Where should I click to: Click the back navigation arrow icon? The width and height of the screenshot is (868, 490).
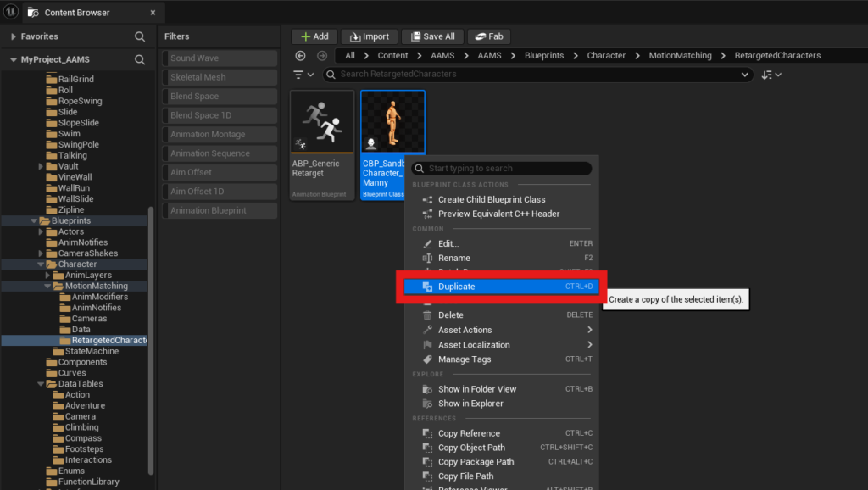pos(300,56)
